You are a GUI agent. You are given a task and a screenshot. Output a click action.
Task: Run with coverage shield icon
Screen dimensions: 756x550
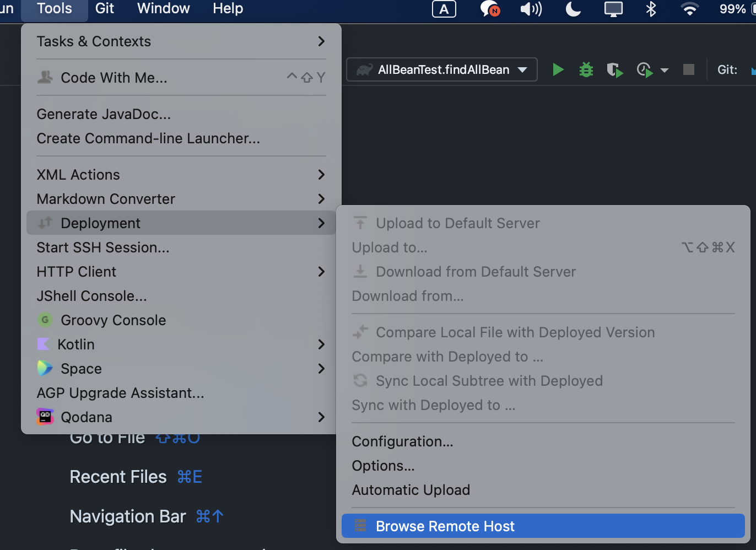point(614,70)
